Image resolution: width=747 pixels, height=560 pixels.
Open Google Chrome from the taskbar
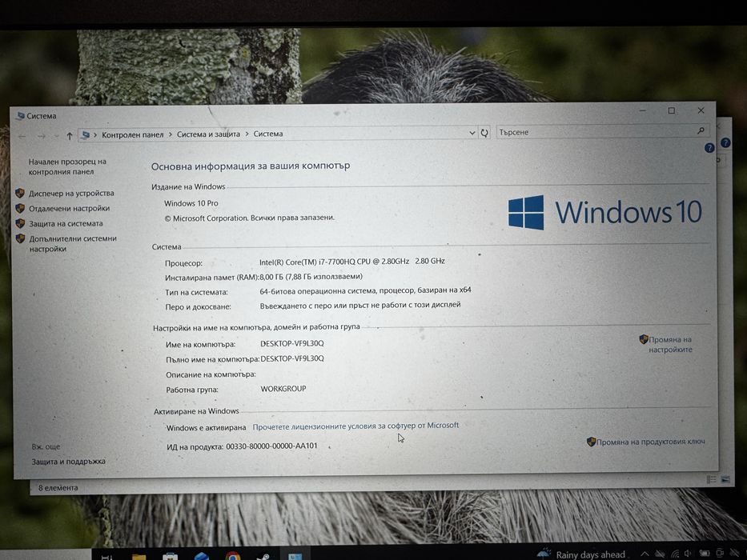coord(233,556)
